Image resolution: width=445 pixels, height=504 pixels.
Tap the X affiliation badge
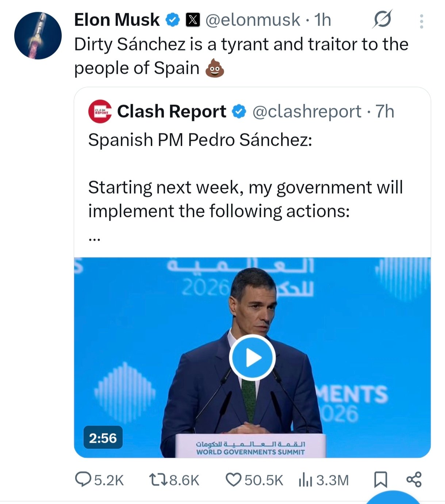point(193,20)
